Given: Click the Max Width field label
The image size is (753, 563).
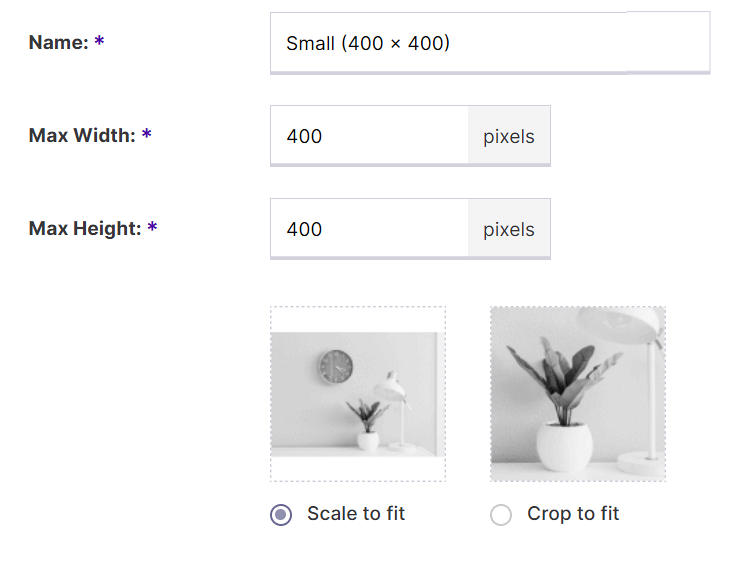Looking at the screenshot, I should (82, 135).
